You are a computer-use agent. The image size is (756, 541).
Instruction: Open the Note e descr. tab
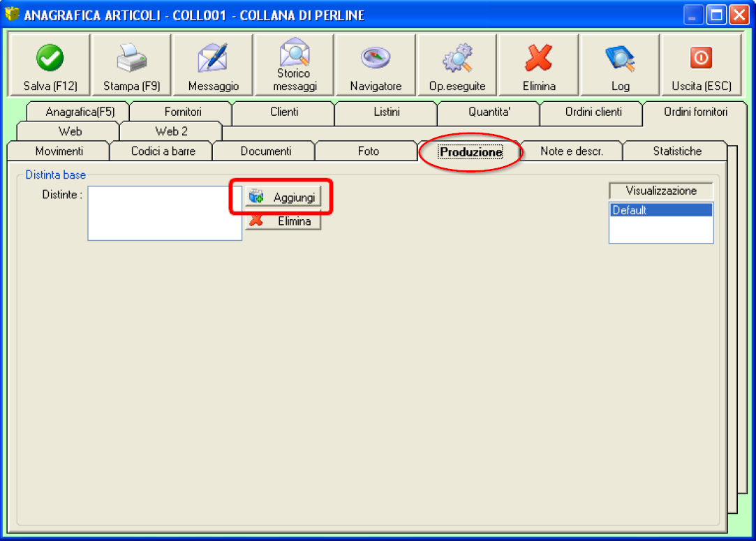click(571, 151)
